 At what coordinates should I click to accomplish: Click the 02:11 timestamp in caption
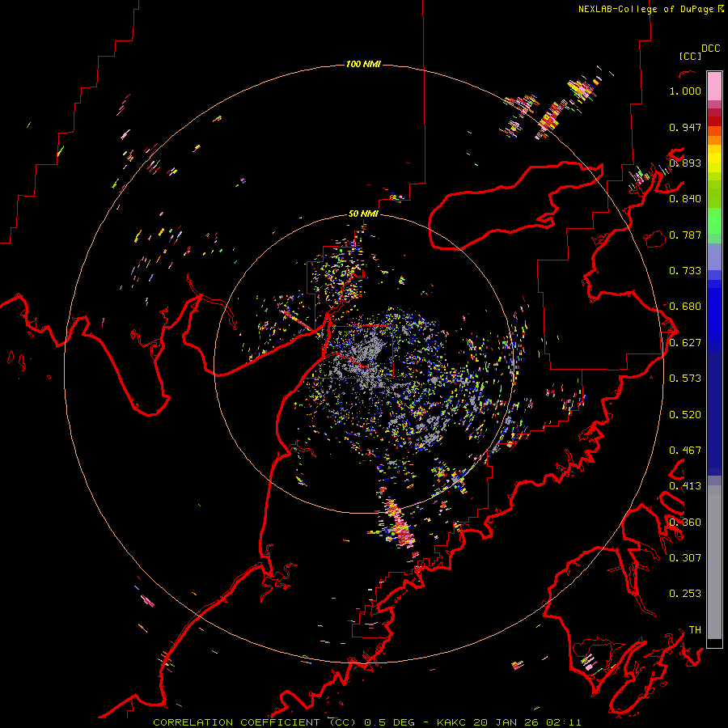pyautogui.click(x=564, y=722)
